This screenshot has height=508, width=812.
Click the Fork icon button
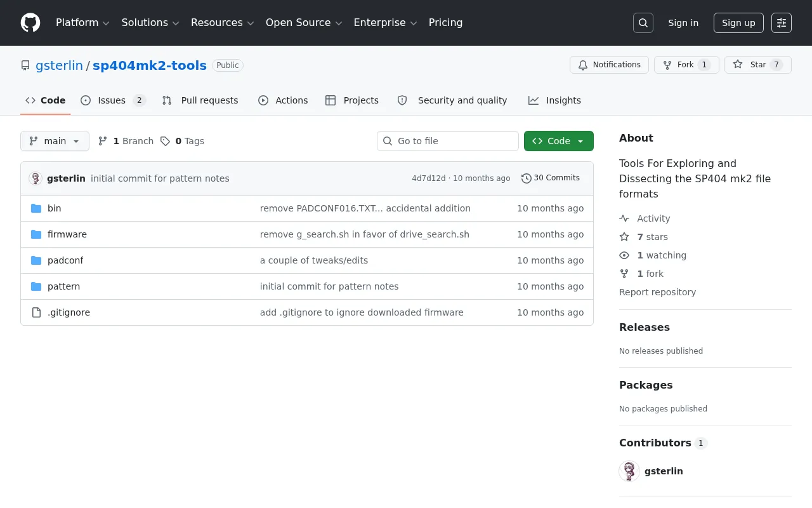pyautogui.click(x=667, y=65)
